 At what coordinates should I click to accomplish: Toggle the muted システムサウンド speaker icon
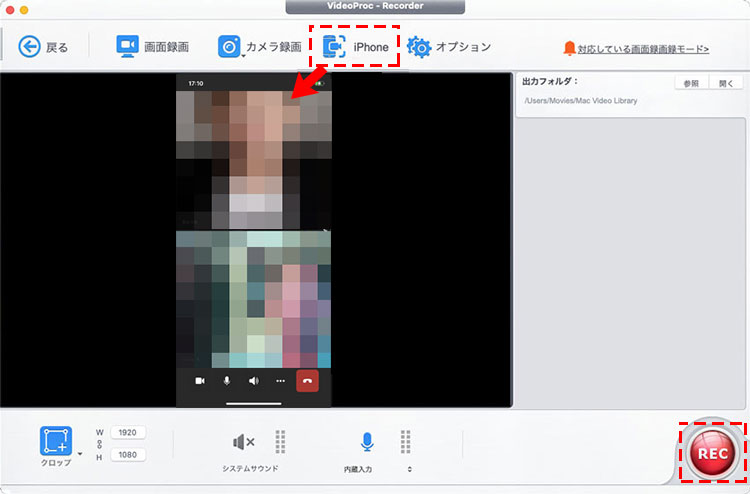(243, 442)
